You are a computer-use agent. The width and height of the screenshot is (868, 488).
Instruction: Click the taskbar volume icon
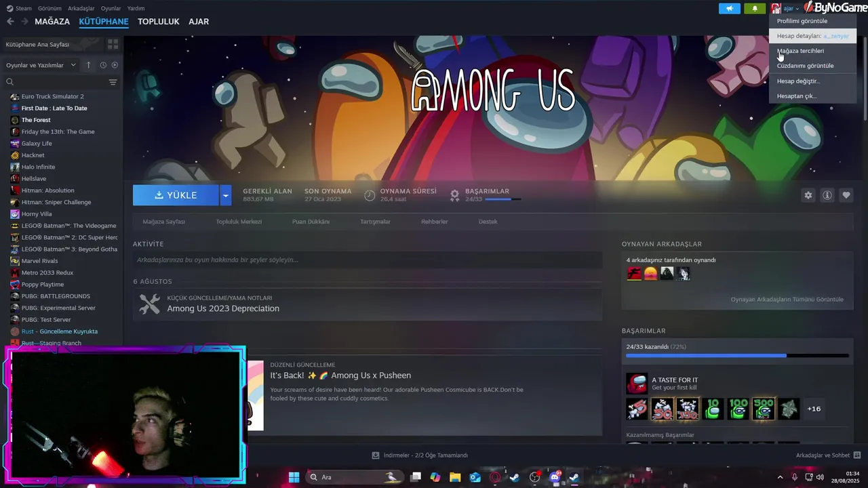820,477
